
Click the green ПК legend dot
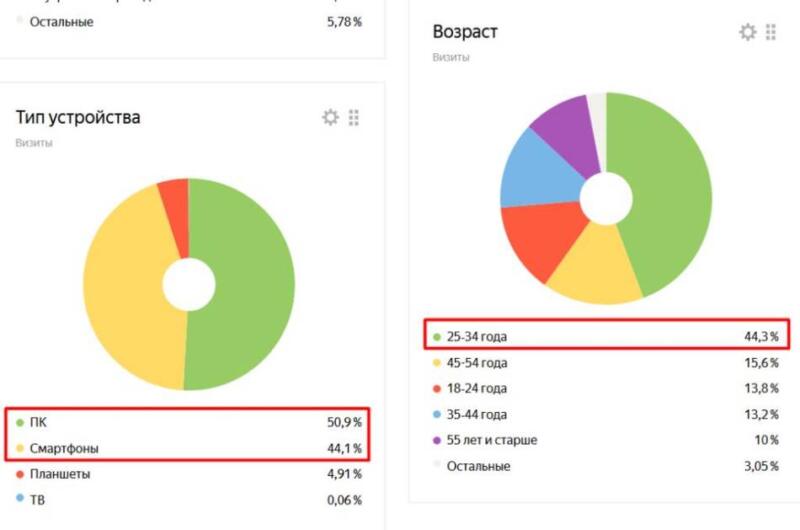pos(20,423)
